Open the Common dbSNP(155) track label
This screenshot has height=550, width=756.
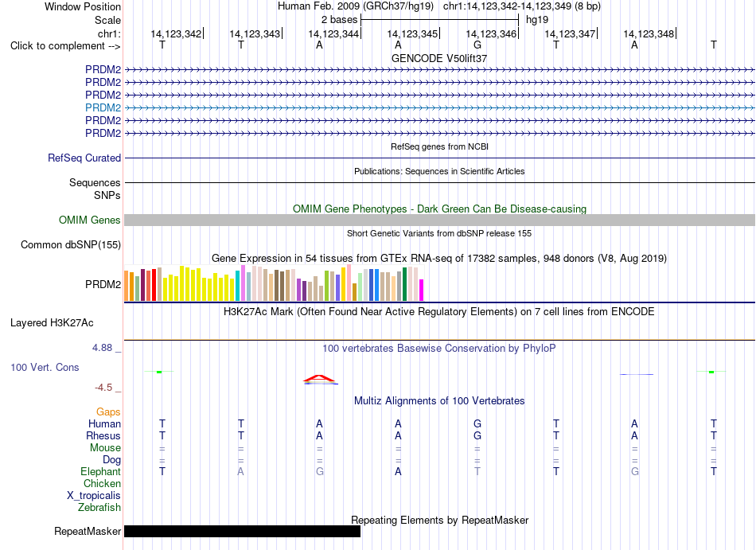point(71,244)
